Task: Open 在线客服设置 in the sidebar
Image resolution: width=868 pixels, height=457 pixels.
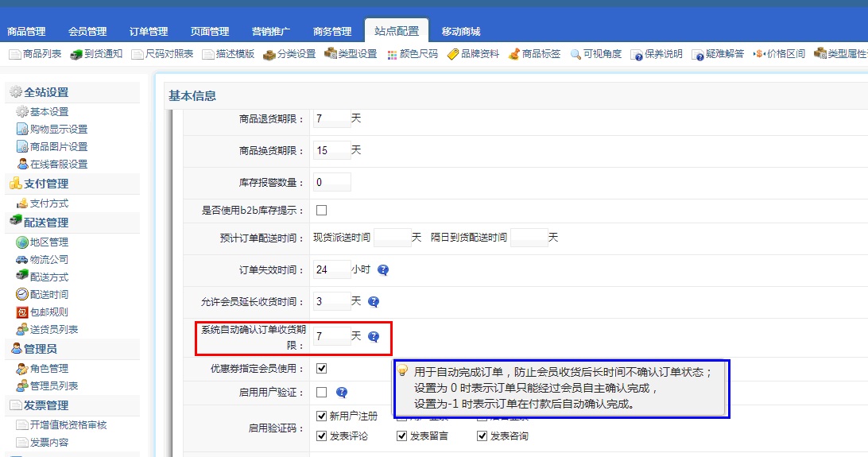Action: (x=52, y=164)
